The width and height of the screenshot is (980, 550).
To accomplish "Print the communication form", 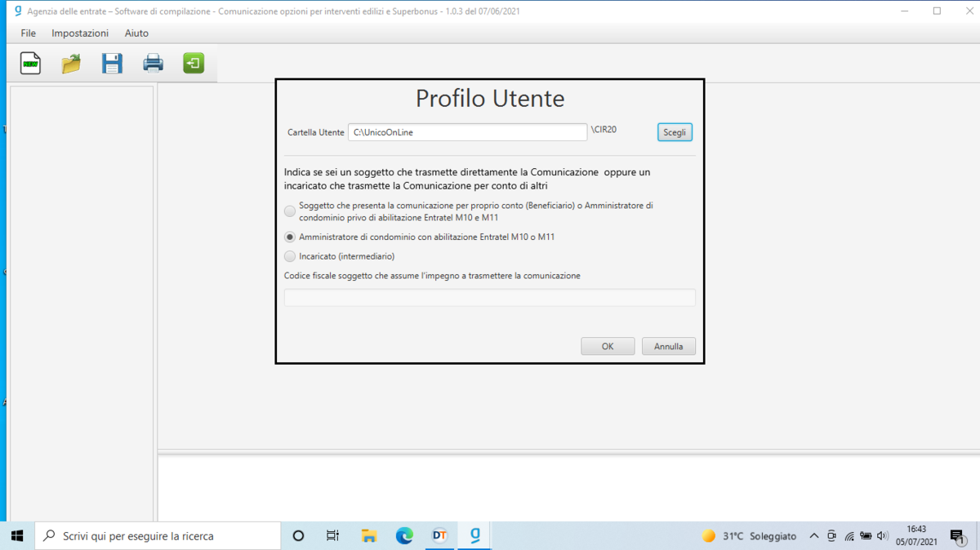I will [153, 63].
